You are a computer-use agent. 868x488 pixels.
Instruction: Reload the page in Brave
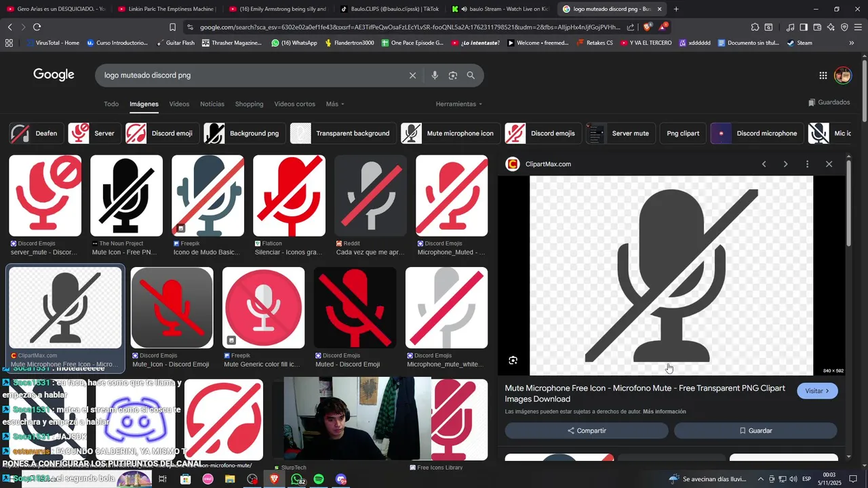[37, 27]
